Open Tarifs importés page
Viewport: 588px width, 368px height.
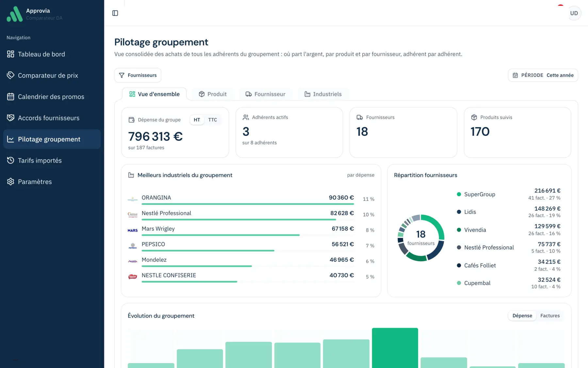[x=52, y=160]
